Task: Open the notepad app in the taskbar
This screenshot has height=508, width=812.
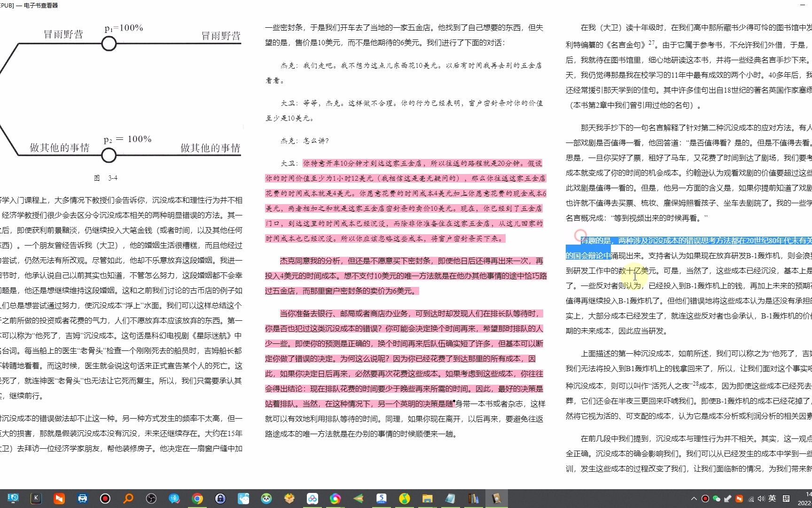Action: [x=451, y=499]
